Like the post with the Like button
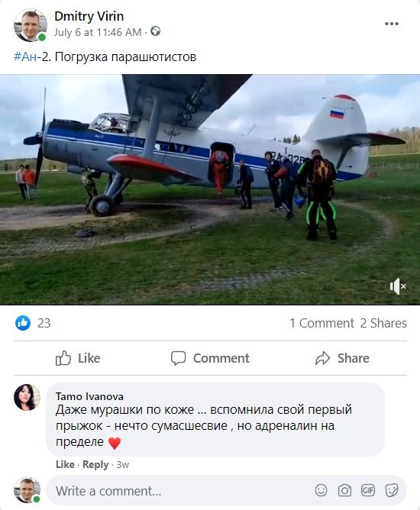420x510 pixels. click(78, 358)
